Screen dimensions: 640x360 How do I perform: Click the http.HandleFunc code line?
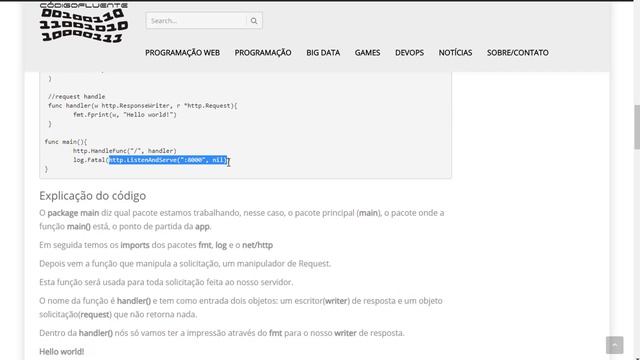click(124, 151)
